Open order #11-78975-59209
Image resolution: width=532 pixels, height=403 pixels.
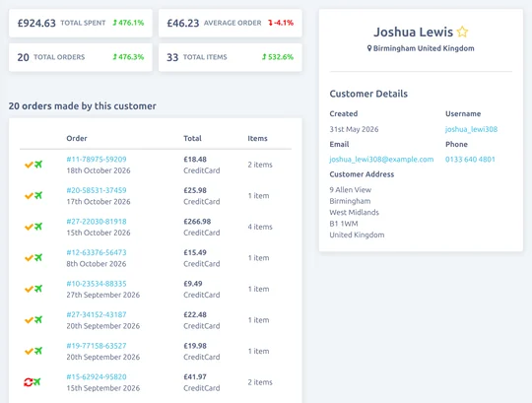pos(97,159)
